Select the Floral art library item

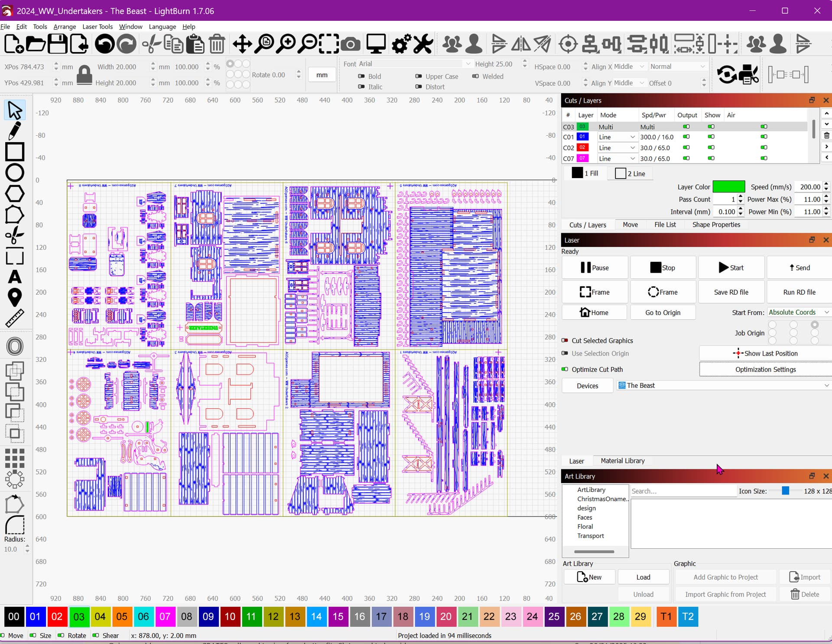point(585,527)
